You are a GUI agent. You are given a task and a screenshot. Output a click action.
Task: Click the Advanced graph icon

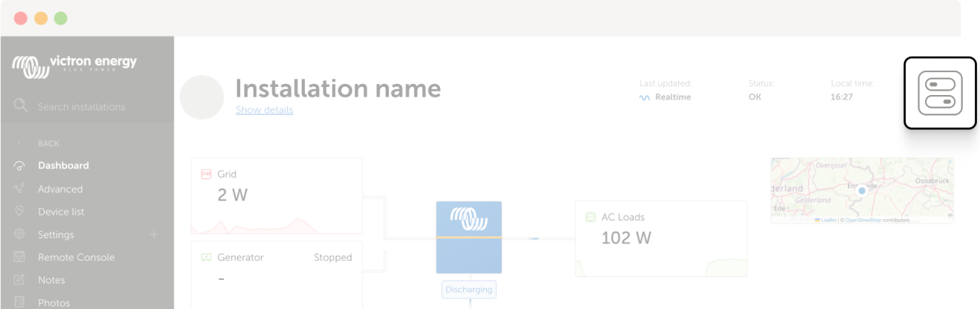click(x=20, y=189)
